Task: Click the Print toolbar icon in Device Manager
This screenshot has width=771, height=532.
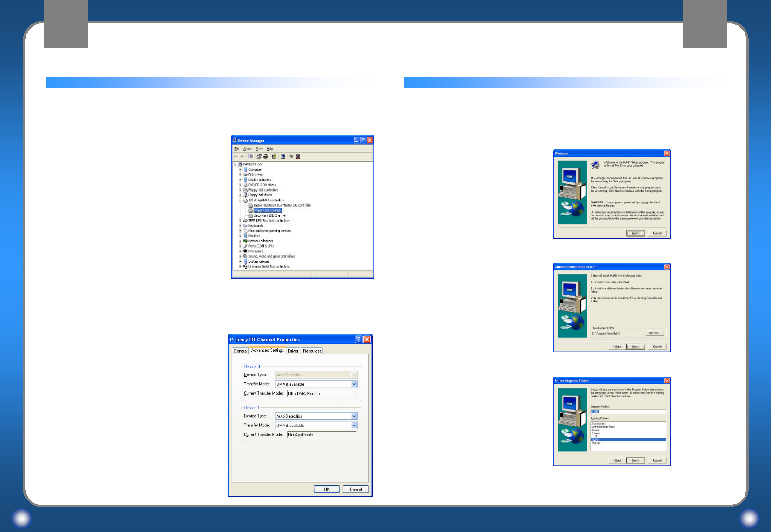Action: [x=266, y=157]
